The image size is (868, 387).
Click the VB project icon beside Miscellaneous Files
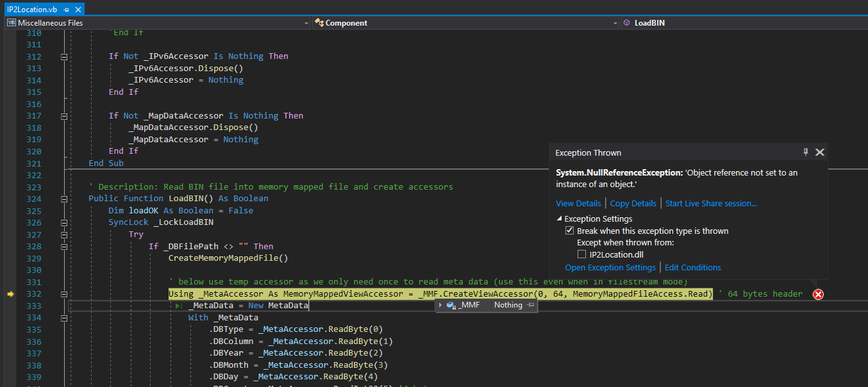(11, 23)
